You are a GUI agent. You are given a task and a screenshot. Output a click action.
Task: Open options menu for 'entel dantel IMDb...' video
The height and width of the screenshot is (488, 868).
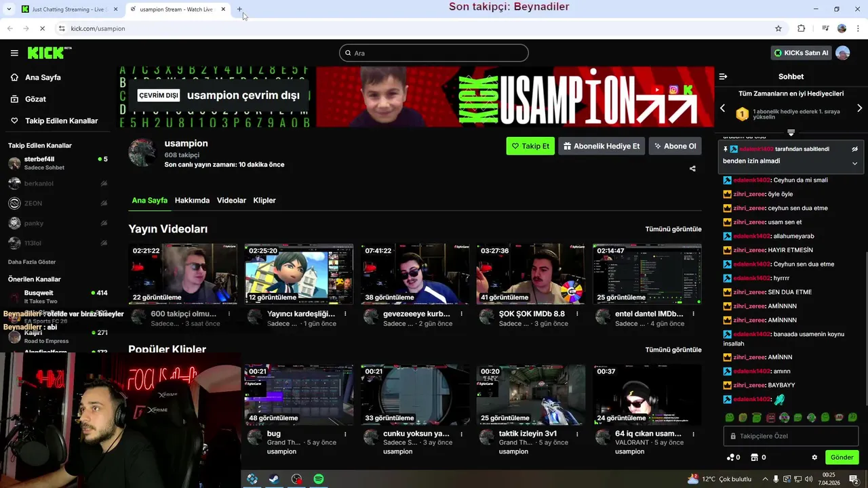coord(693,314)
